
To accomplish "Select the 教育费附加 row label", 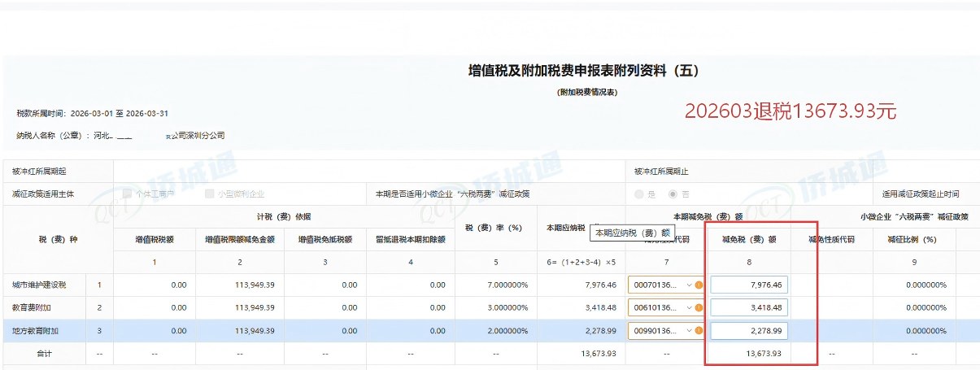I will [30, 308].
